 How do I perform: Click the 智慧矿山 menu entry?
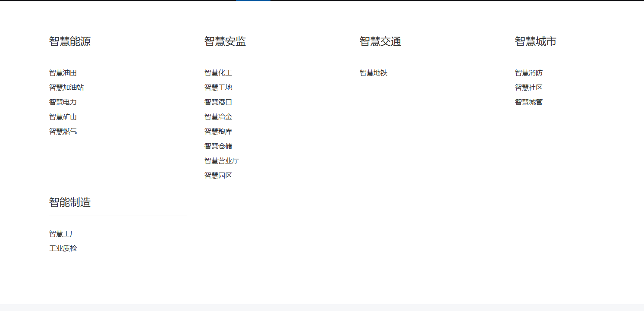point(63,117)
